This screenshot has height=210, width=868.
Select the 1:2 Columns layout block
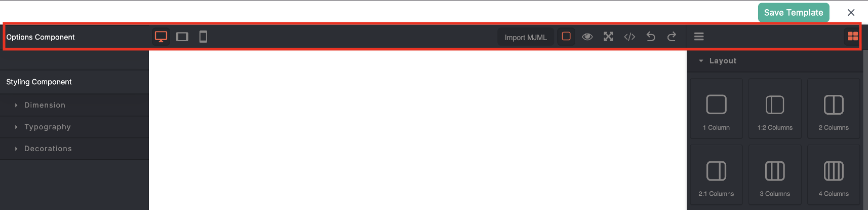[775, 109]
